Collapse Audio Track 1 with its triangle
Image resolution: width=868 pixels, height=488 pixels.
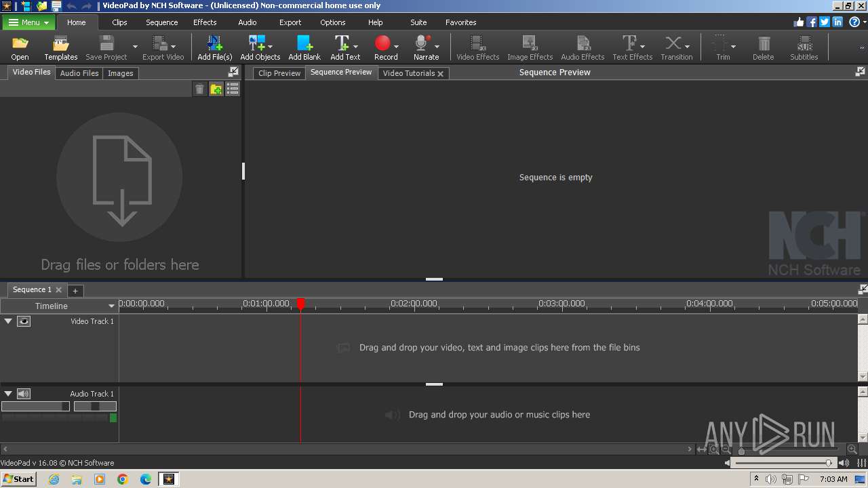(x=8, y=394)
